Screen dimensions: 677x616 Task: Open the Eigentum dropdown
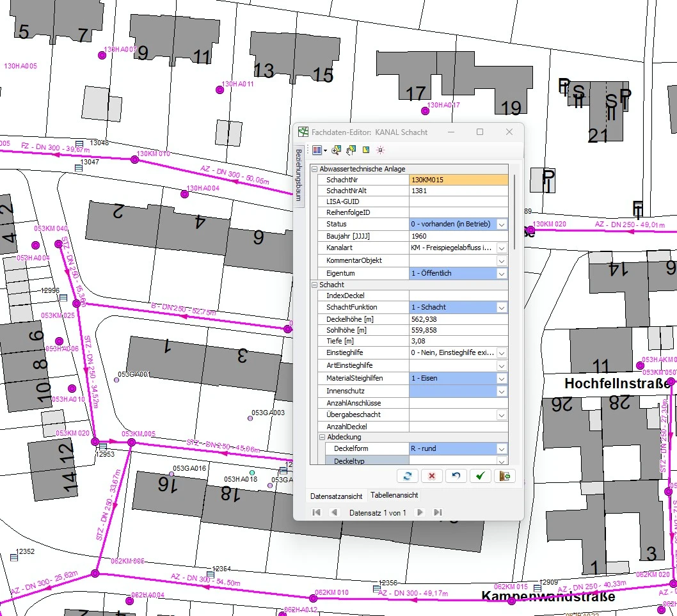click(x=502, y=274)
